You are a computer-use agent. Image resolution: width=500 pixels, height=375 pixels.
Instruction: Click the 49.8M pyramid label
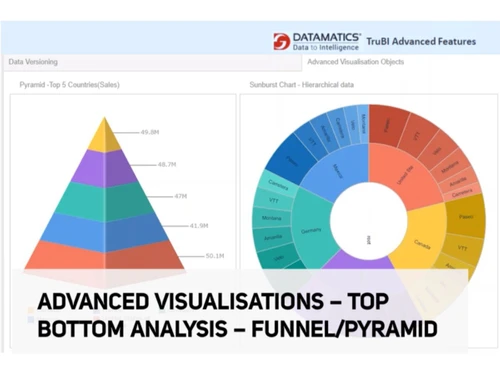coord(150,132)
